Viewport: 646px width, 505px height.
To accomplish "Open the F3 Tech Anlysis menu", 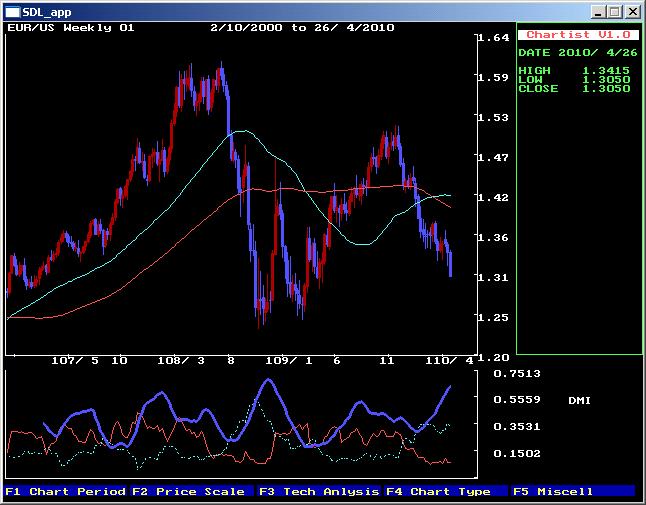I will click(319, 491).
